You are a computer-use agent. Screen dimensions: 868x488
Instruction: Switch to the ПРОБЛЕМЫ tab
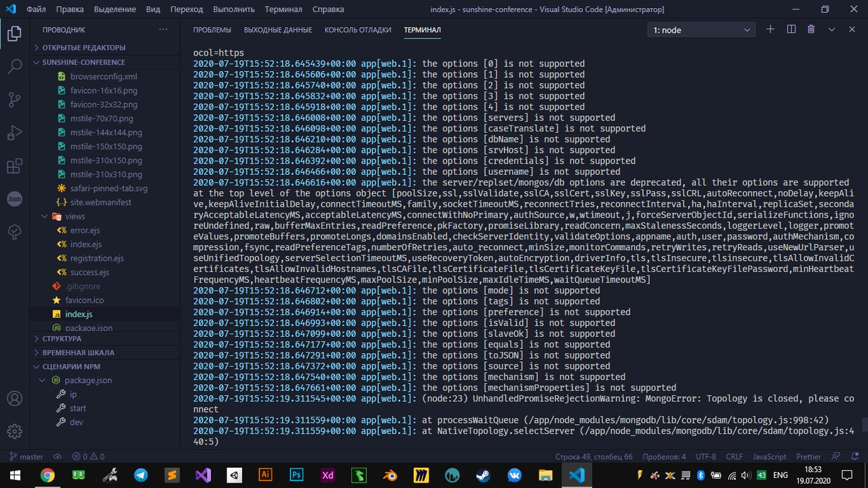point(212,30)
